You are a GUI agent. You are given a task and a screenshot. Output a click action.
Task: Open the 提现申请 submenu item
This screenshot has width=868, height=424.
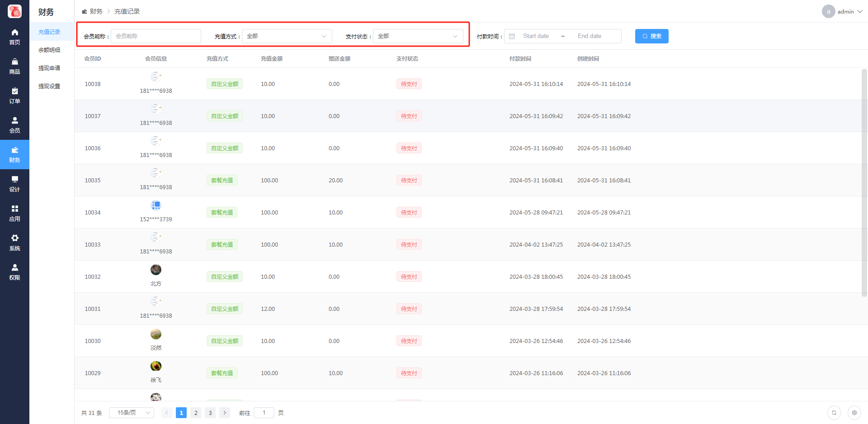pyautogui.click(x=49, y=68)
